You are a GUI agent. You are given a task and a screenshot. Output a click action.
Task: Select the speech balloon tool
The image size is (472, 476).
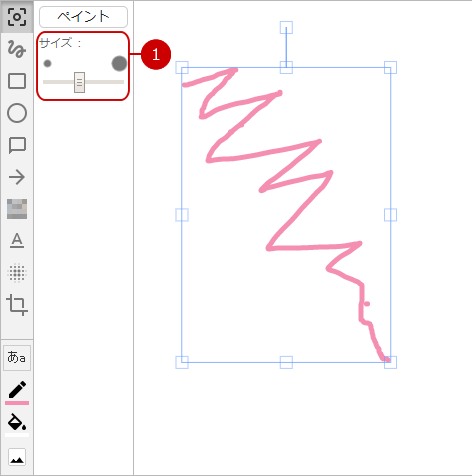(x=17, y=145)
